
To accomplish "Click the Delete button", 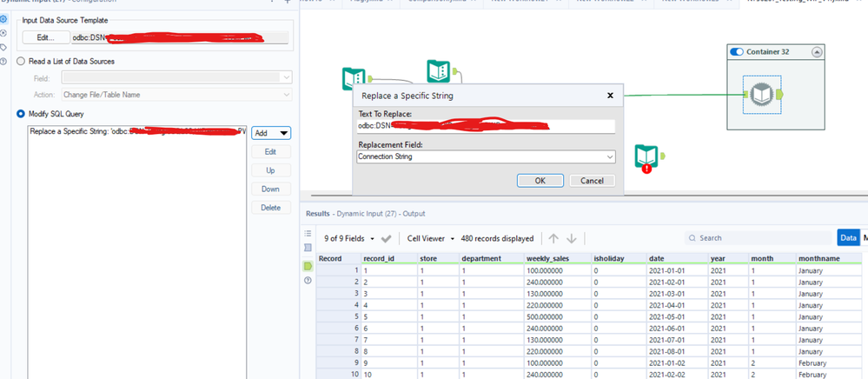I will 271,208.
